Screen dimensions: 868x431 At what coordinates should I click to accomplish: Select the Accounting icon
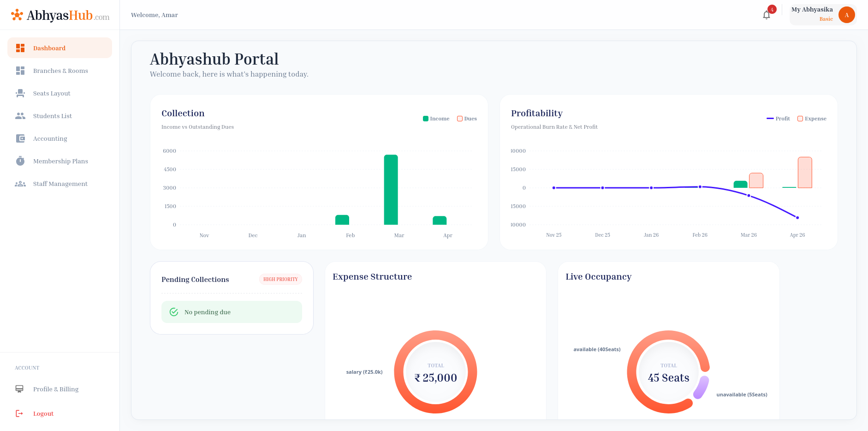pos(20,138)
